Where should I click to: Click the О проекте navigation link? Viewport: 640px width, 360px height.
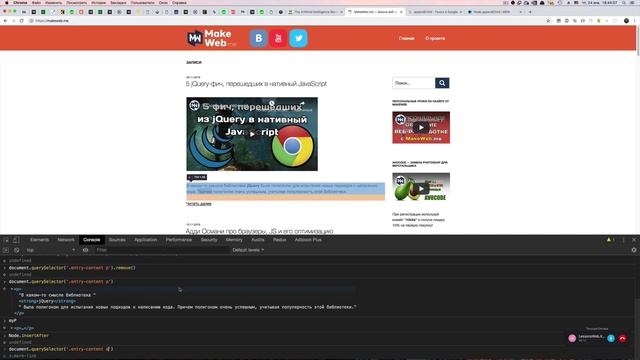click(x=435, y=38)
